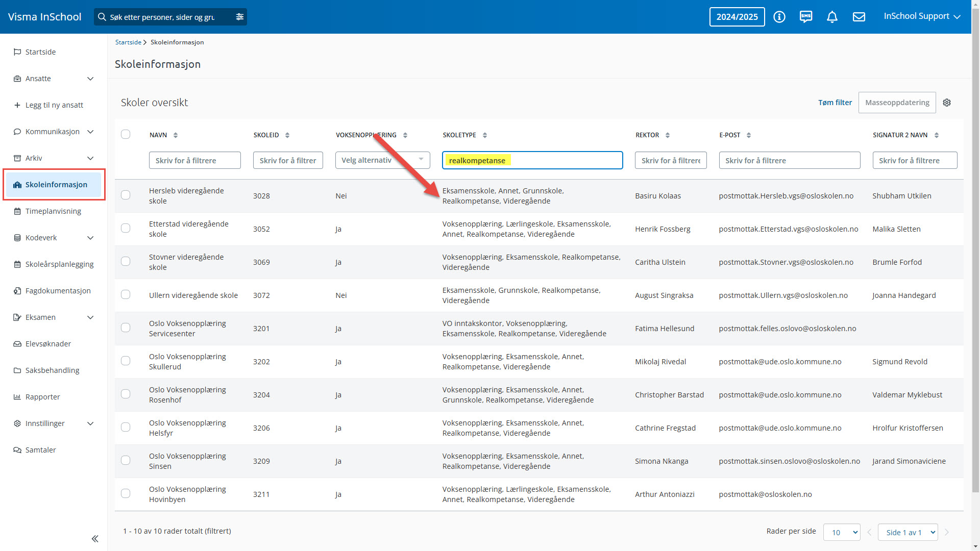980x551 pixels.
Task: Tick checkbox for Ullern videregående skole
Action: (126, 295)
